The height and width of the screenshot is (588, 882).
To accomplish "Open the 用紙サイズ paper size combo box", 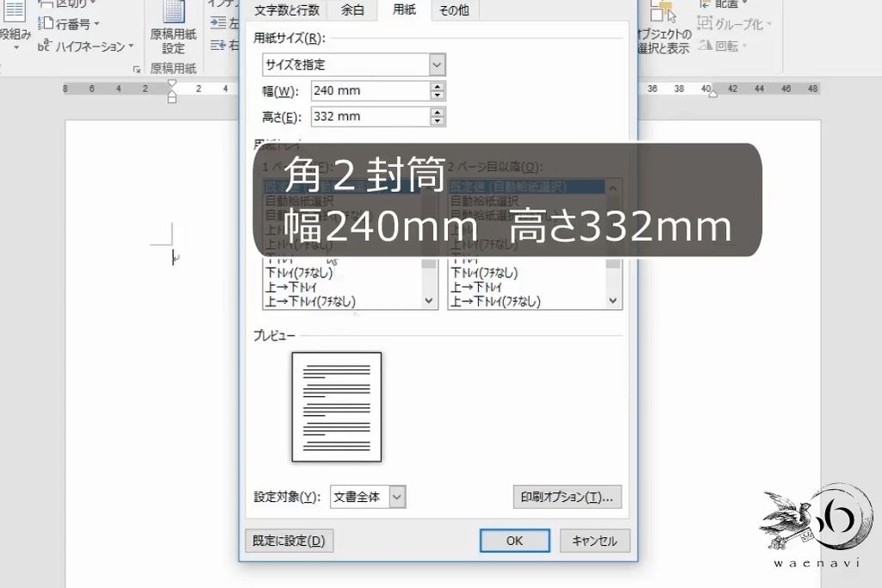I will [354, 65].
